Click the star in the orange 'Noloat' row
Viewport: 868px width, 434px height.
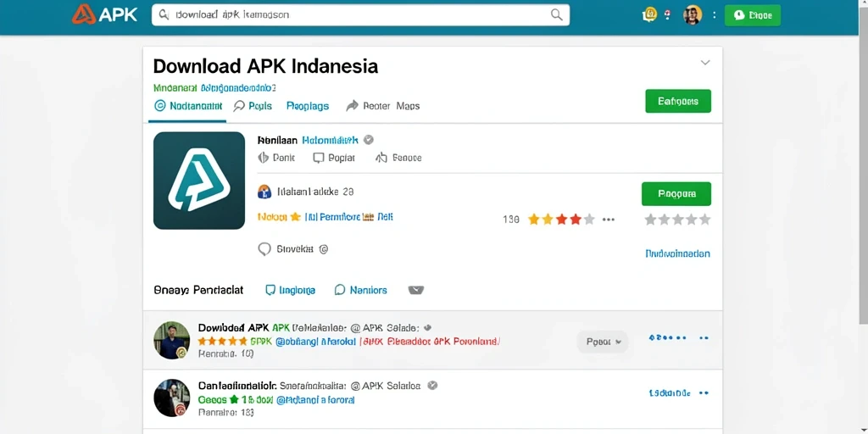[x=295, y=217]
